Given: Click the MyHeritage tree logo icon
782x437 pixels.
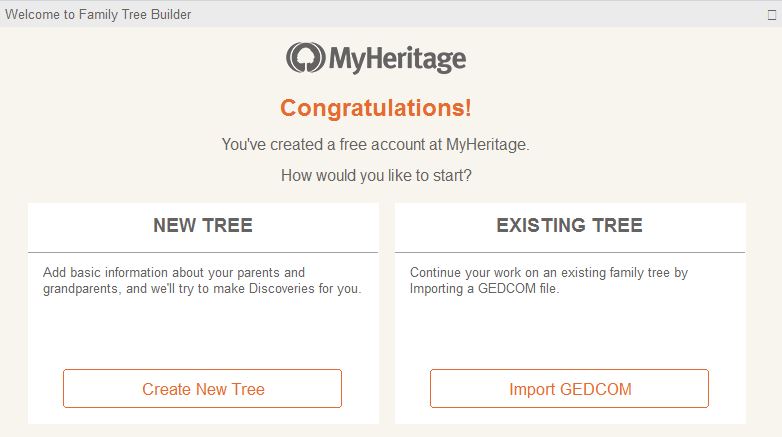Looking at the screenshot, I should (305, 58).
